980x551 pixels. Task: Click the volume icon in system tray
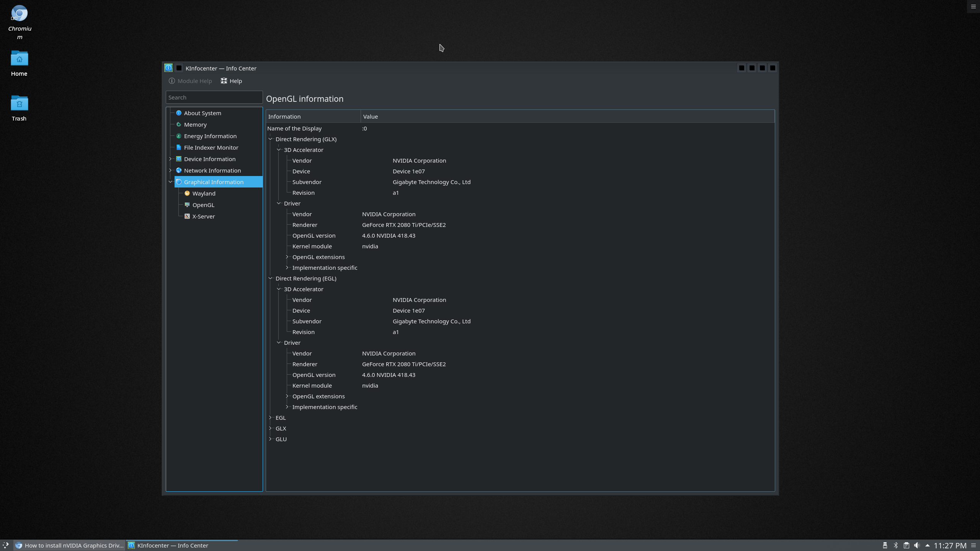(916, 545)
